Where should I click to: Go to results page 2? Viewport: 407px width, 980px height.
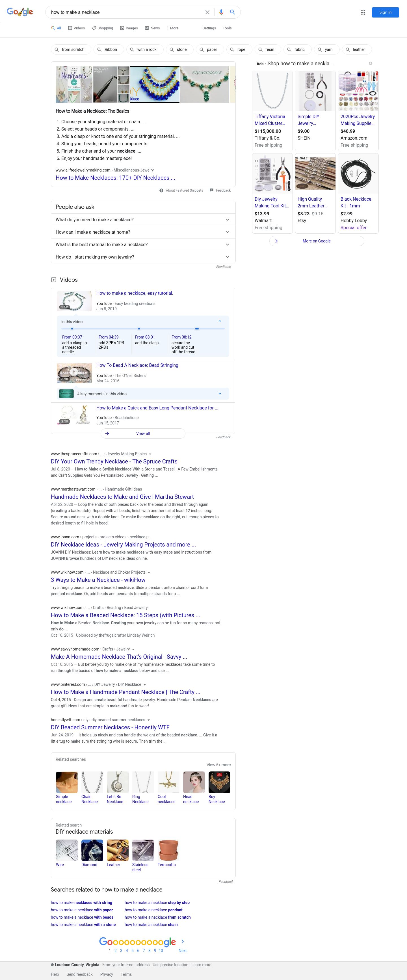click(x=116, y=950)
